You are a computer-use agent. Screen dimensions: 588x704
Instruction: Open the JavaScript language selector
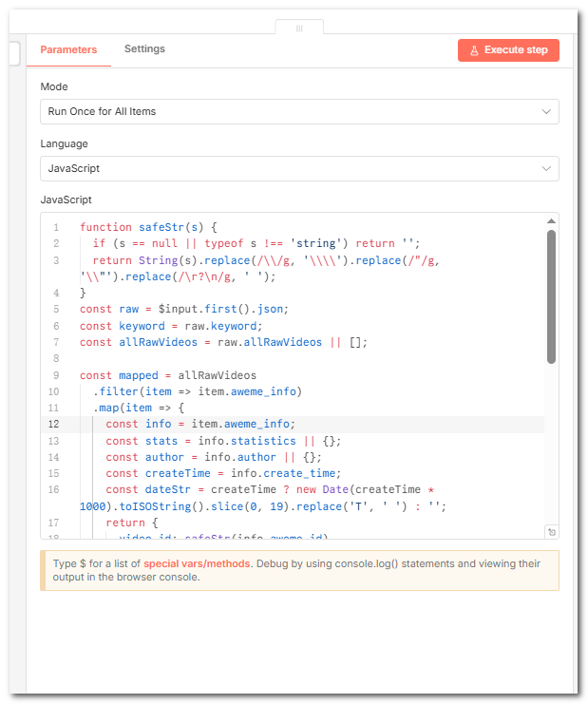coord(298,169)
